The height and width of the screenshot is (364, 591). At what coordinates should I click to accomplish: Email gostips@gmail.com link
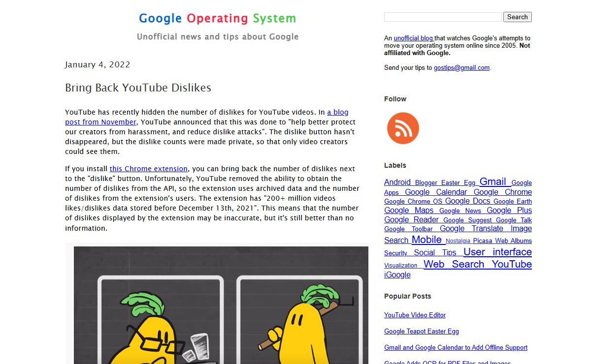pos(461,68)
